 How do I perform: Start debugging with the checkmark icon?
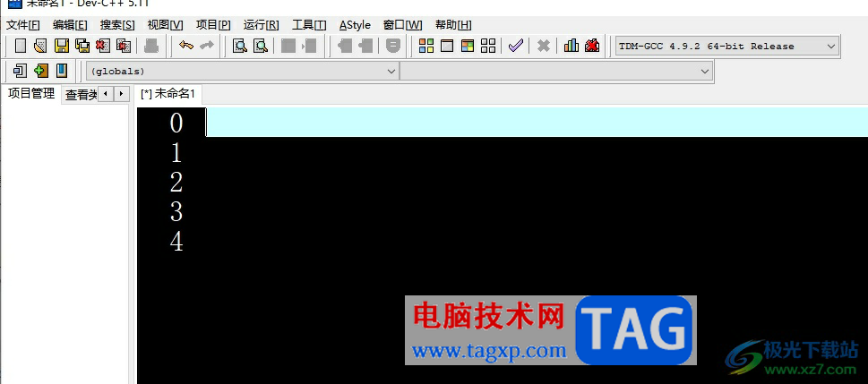coord(515,46)
